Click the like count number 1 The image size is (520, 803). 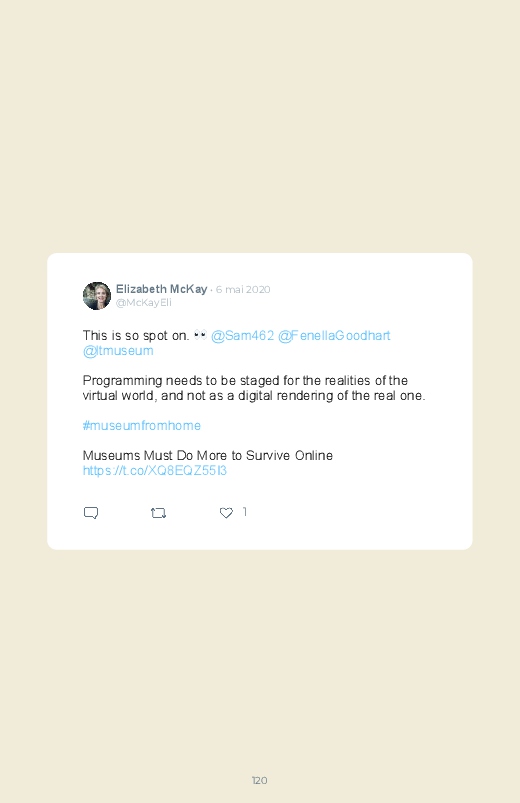(245, 512)
